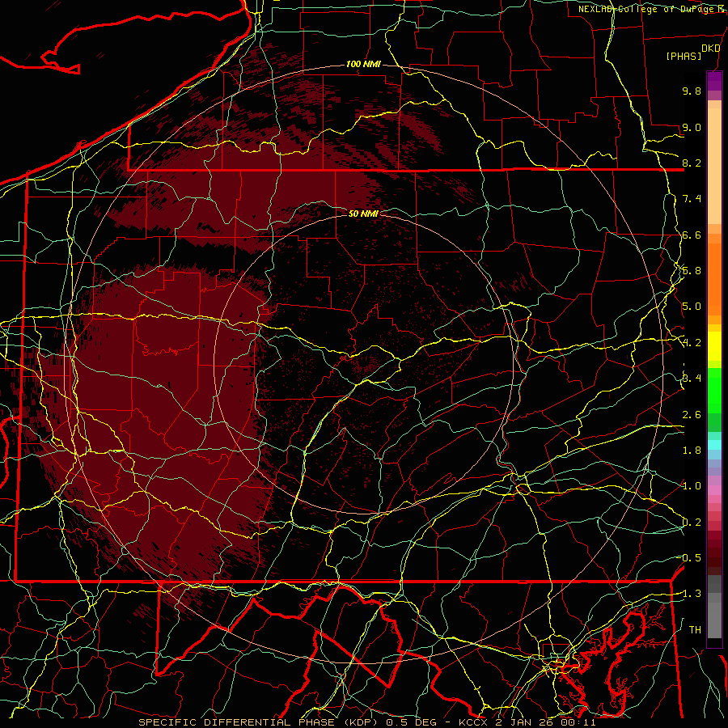Click the "50 NMI" range ring label
The width and height of the screenshot is (728, 728).
pyautogui.click(x=363, y=214)
